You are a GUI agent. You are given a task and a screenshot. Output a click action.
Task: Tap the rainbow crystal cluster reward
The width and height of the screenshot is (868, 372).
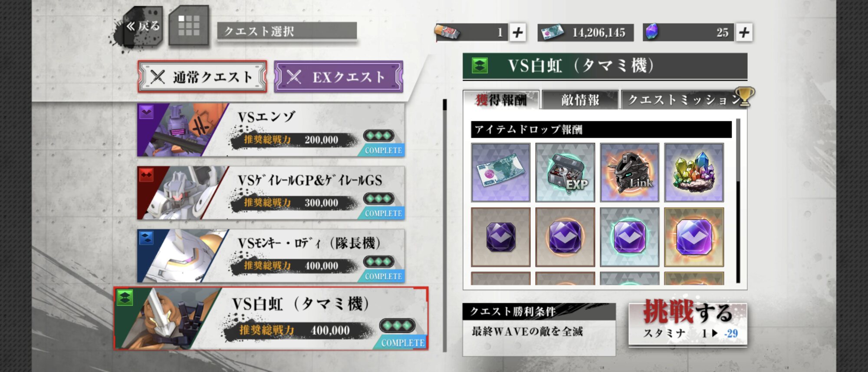pyautogui.click(x=694, y=173)
